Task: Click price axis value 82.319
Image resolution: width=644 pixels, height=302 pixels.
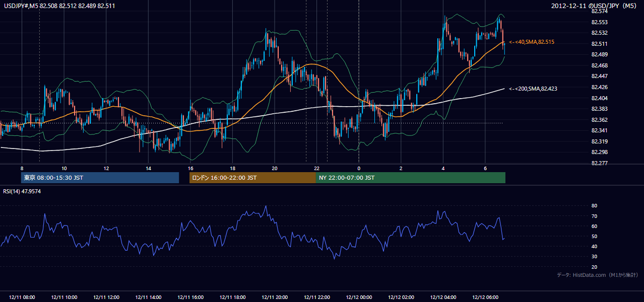Action: [x=599, y=141]
